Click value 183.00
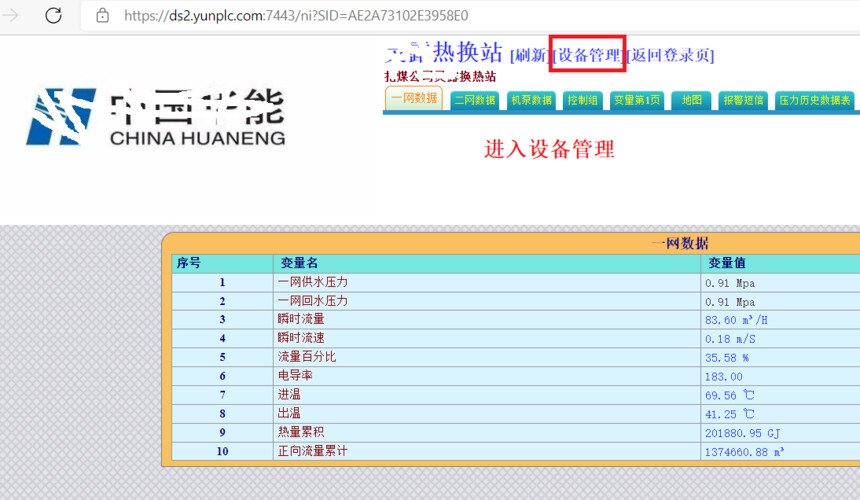This screenshot has height=500, width=860. coord(723,377)
